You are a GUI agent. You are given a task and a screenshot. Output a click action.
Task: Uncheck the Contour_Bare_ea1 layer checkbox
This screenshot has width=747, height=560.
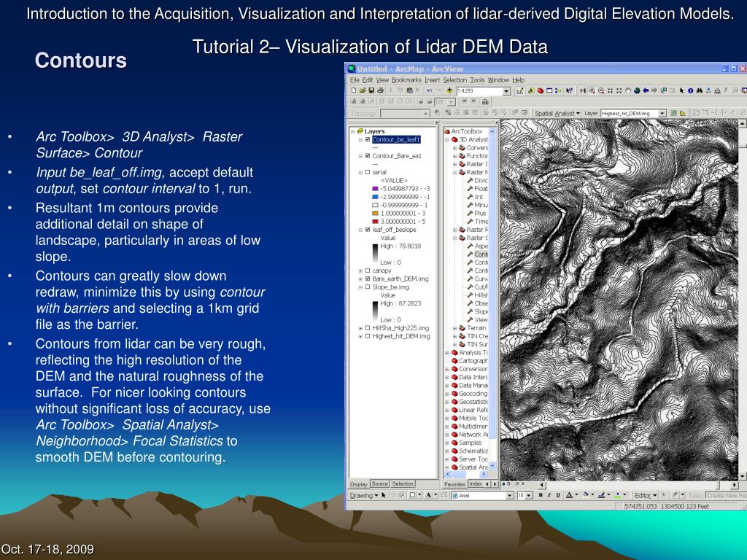tap(368, 156)
